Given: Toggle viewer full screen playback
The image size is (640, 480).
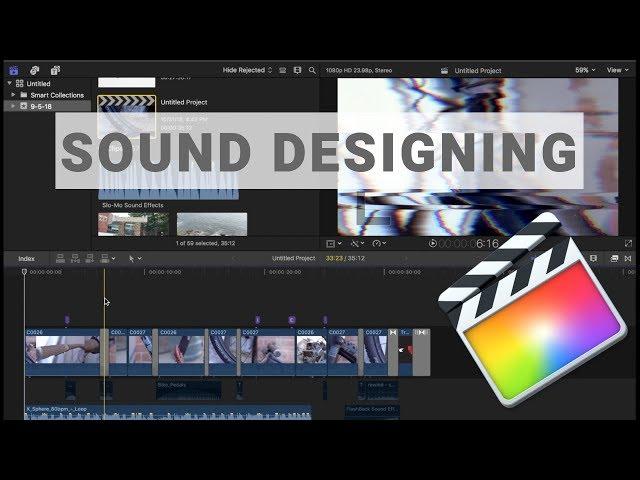Looking at the screenshot, I should pyautogui.click(x=628, y=244).
